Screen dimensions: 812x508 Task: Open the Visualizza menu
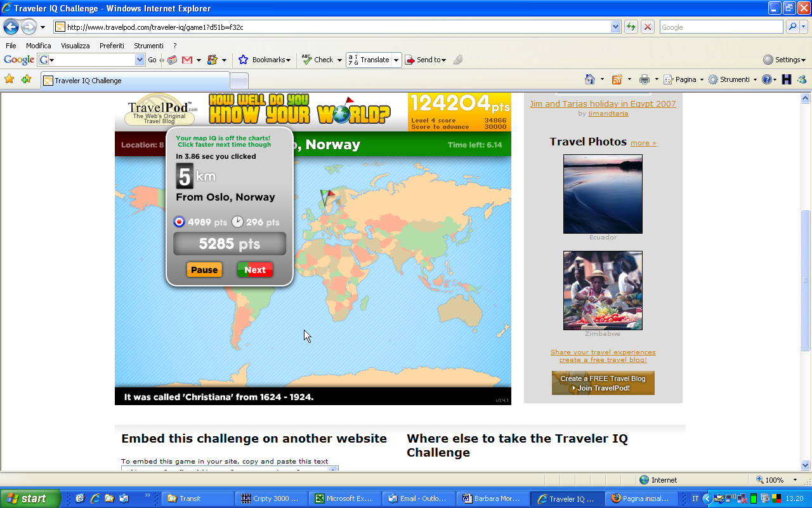pos(75,46)
